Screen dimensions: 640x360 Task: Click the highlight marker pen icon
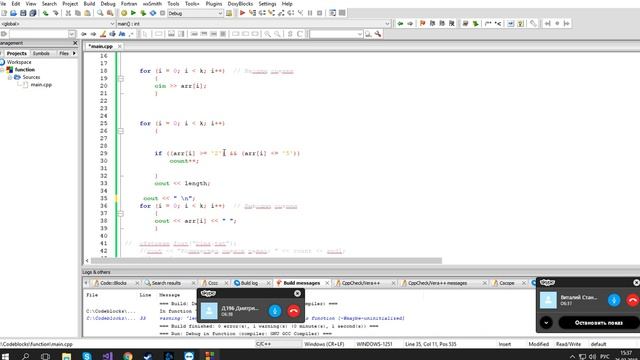pyautogui.click(x=103, y=34)
